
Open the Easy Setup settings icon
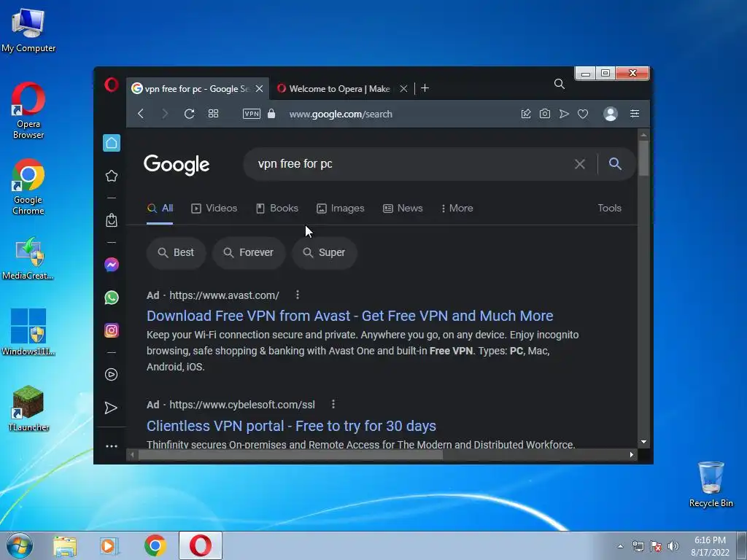click(x=635, y=113)
